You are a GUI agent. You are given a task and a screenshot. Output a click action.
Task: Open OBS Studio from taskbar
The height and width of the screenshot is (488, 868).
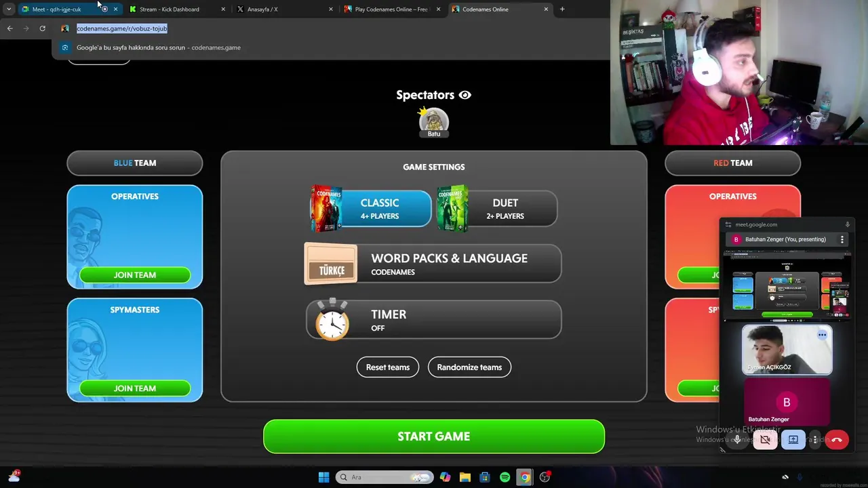(545, 477)
